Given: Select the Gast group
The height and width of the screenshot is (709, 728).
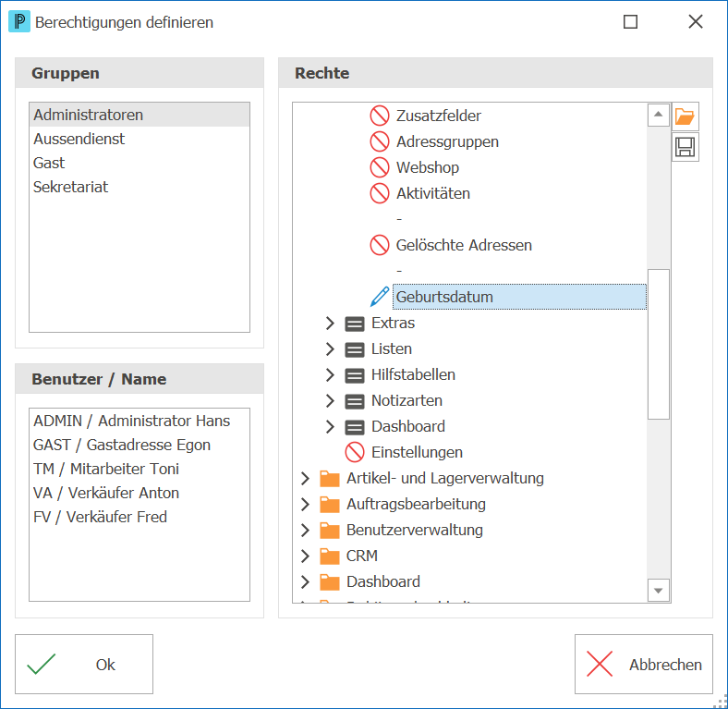Looking at the screenshot, I should coord(140,163).
